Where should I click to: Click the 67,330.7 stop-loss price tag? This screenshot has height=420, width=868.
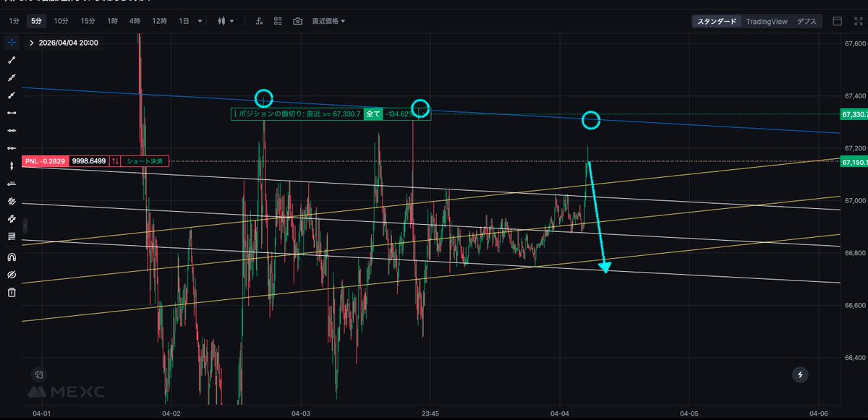(854, 114)
